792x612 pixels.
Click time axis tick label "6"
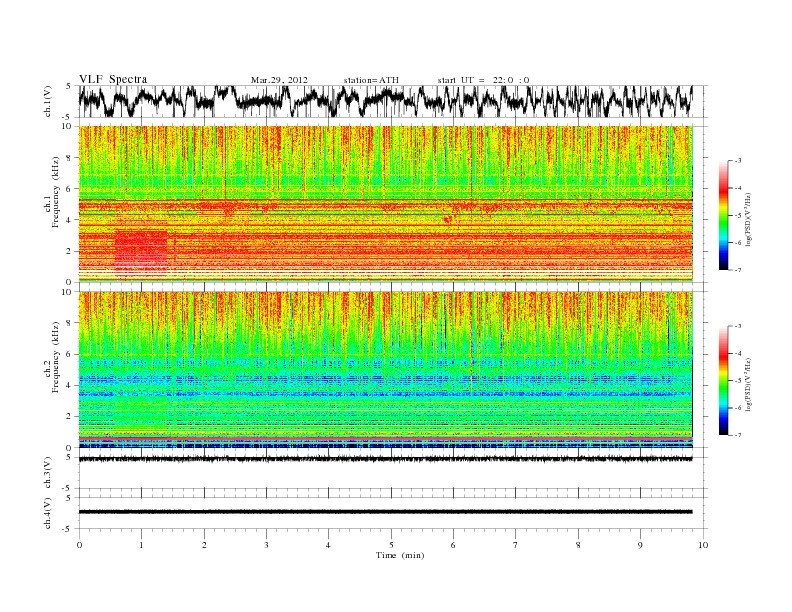(x=453, y=545)
